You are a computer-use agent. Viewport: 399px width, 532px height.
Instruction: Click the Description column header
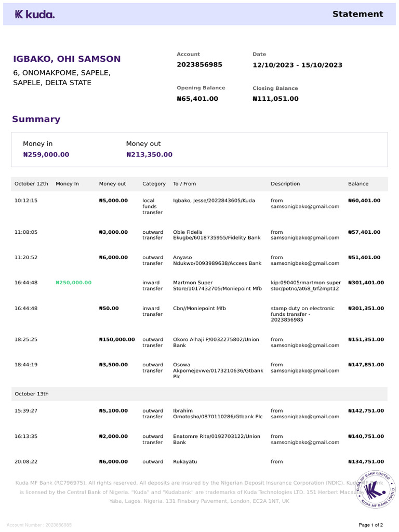(x=285, y=184)
